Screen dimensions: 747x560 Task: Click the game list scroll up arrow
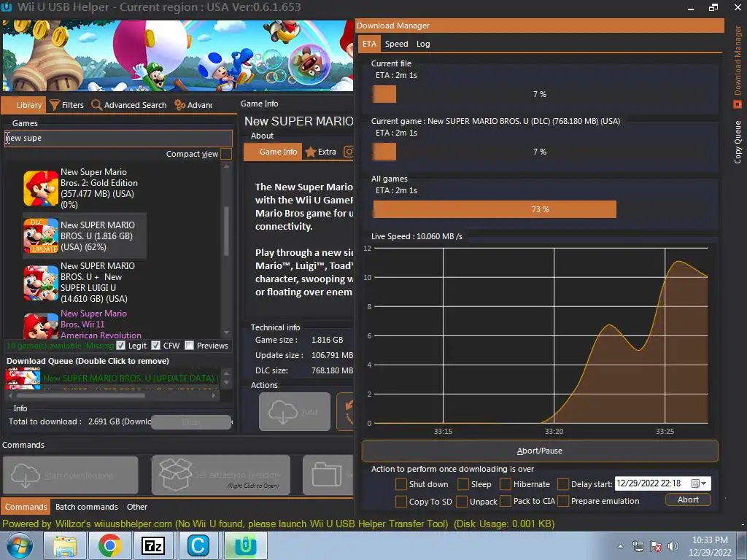point(226,167)
